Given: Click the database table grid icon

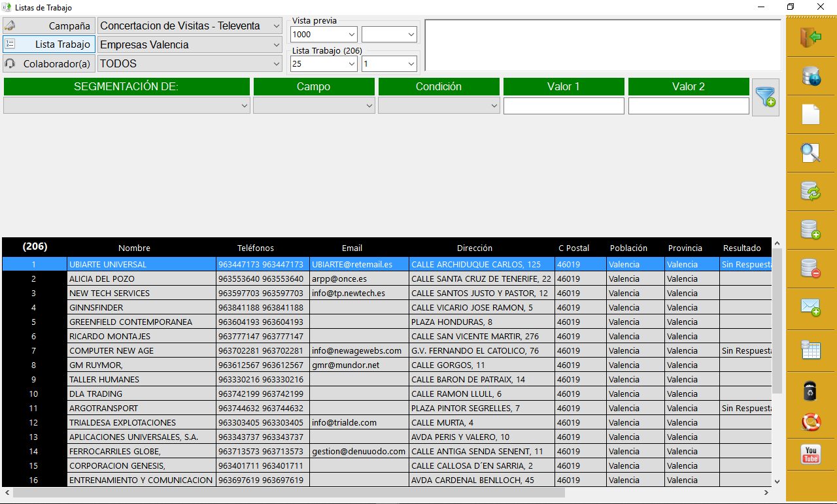Looking at the screenshot, I should point(811,350).
